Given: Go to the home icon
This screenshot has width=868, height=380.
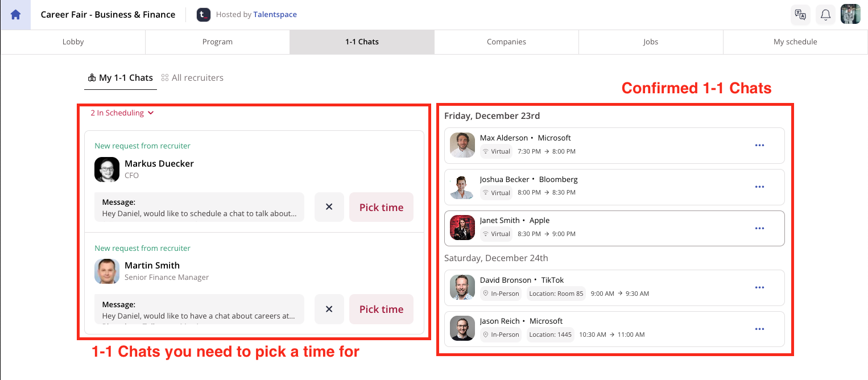Looking at the screenshot, I should (15, 15).
